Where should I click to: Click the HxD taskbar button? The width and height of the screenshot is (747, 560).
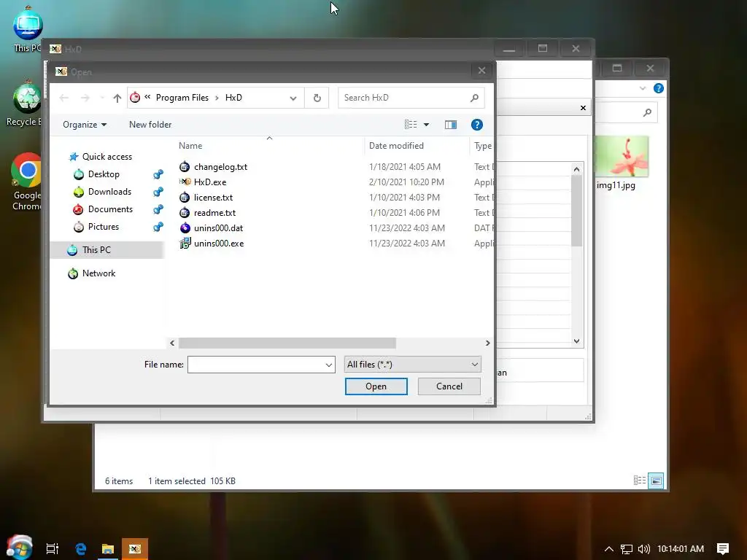(x=135, y=548)
